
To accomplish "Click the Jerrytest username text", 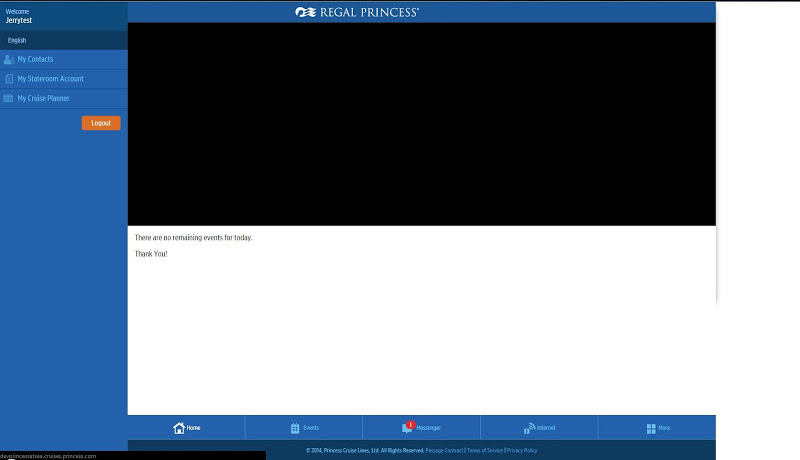I will 19,20.
